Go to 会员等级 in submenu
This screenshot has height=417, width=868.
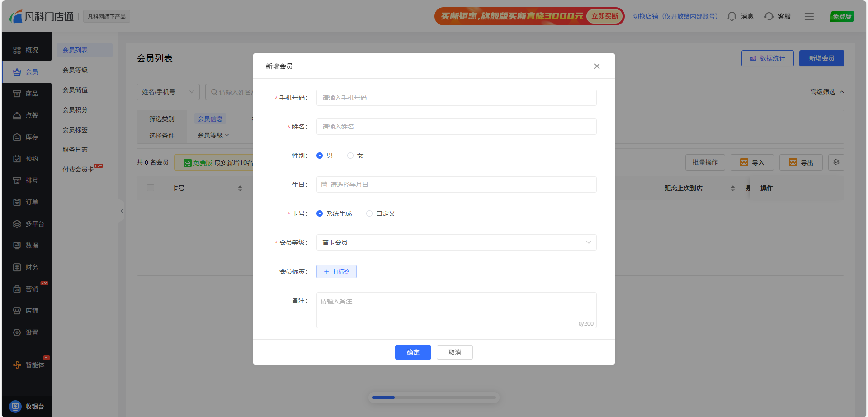(x=75, y=70)
